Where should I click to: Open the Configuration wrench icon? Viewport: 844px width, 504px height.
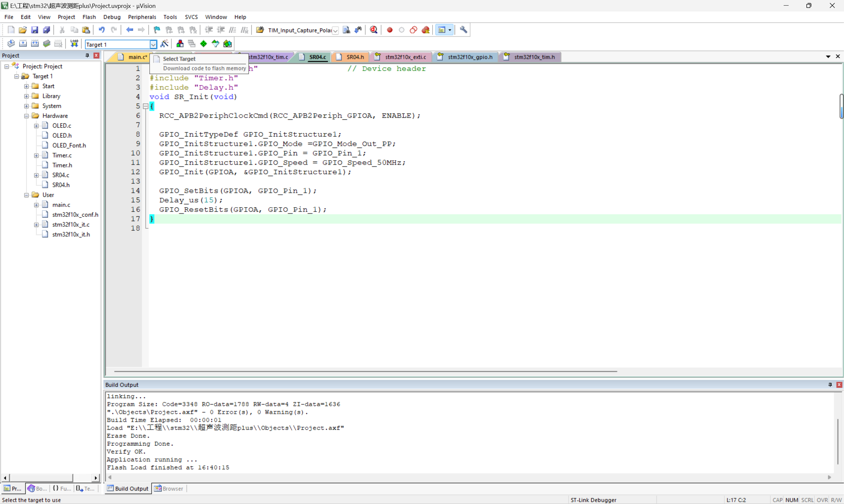coord(463,30)
